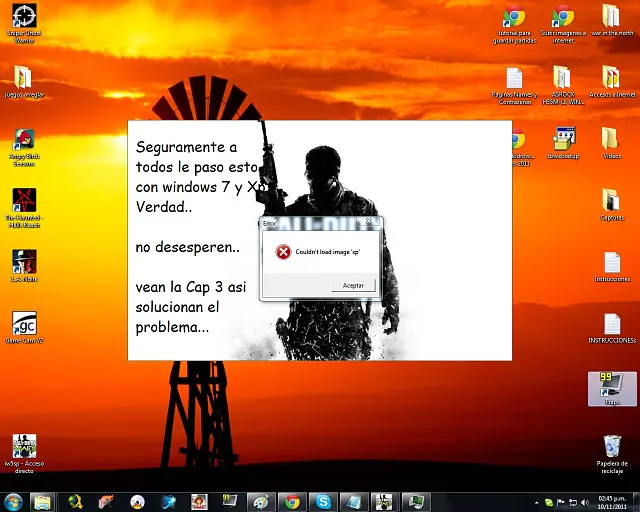Select the Instrucciones text file icon
This screenshot has width=640, height=512.
click(612, 267)
